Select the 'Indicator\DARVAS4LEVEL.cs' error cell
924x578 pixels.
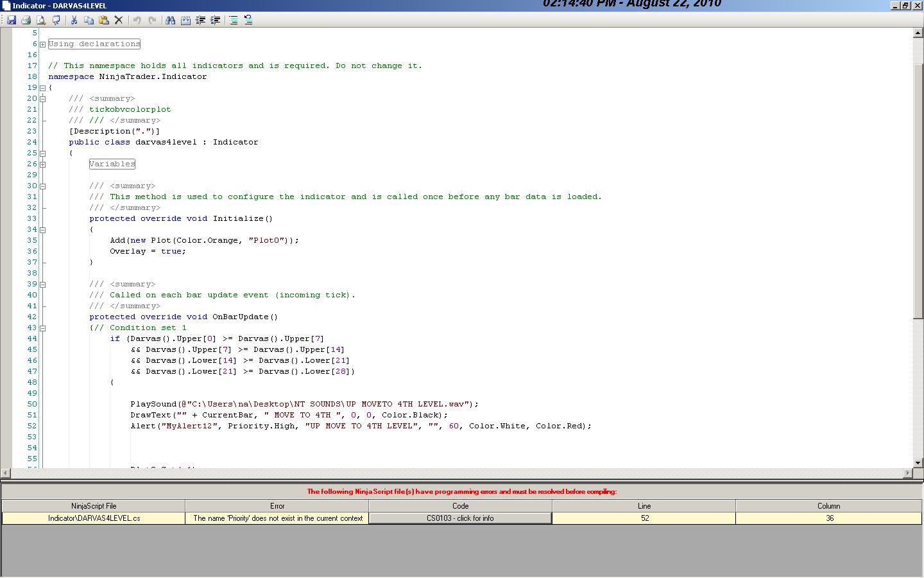(94, 518)
